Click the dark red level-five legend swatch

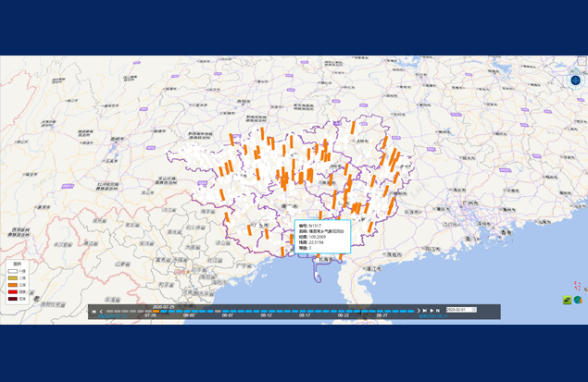[x=13, y=299]
